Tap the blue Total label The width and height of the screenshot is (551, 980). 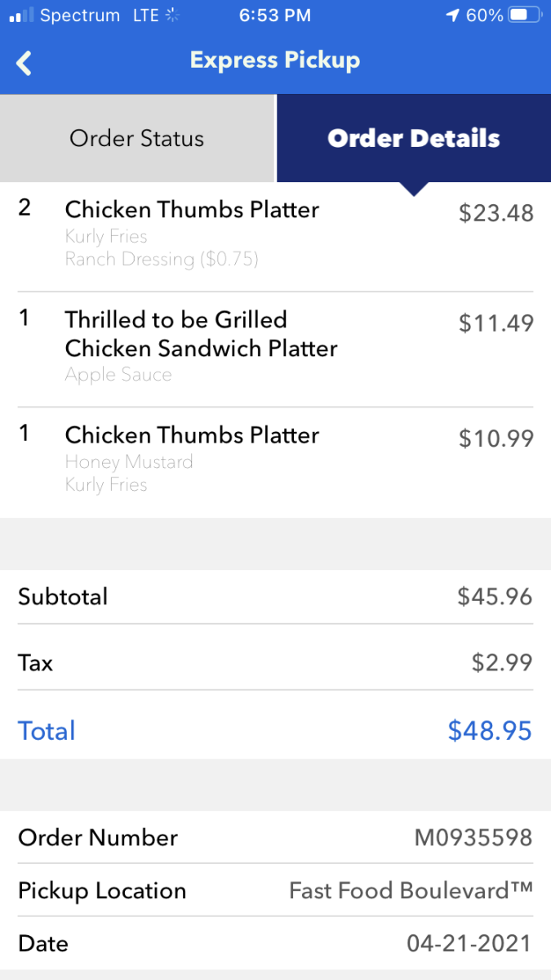47,730
